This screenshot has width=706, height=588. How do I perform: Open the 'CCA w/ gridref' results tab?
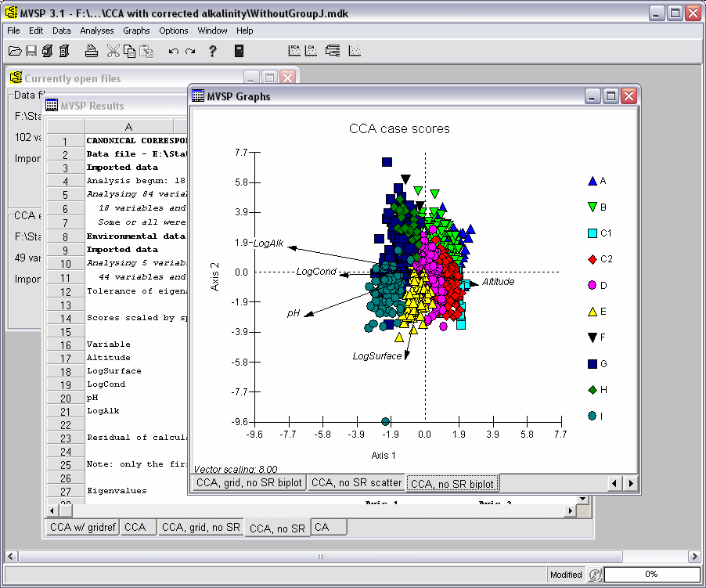(x=83, y=527)
